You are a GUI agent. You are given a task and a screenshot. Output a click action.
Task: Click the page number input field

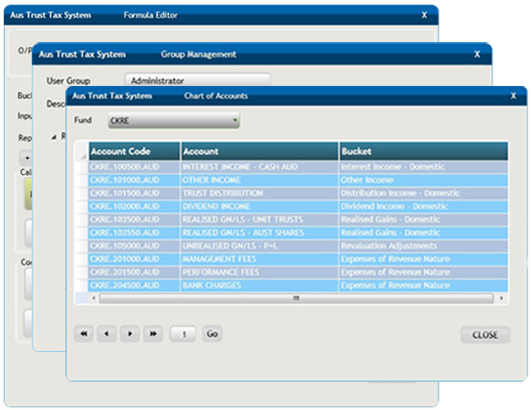pyautogui.click(x=183, y=334)
